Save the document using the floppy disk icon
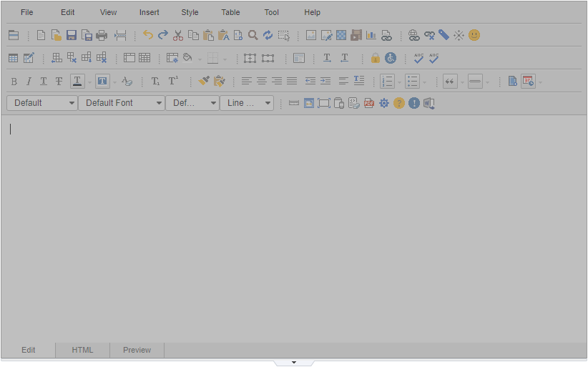 pyautogui.click(x=72, y=35)
